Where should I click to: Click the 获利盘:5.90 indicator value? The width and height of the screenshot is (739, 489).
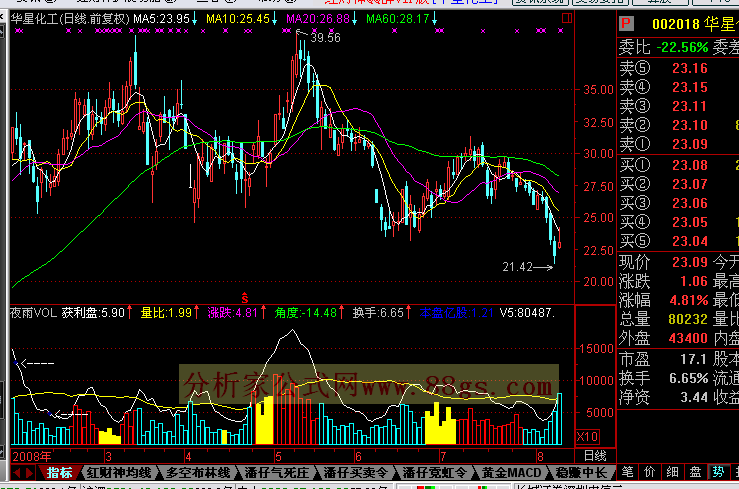(93, 313)
